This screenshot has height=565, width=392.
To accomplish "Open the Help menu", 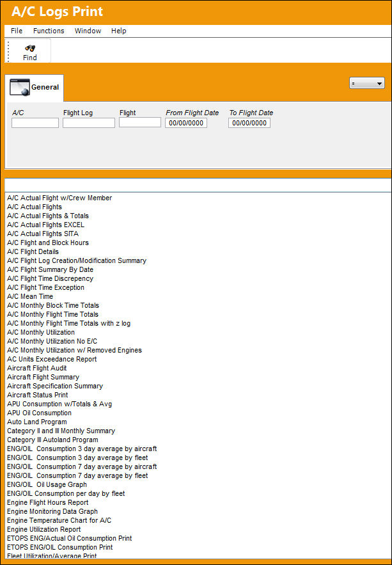I will click(x=118, y=31).
